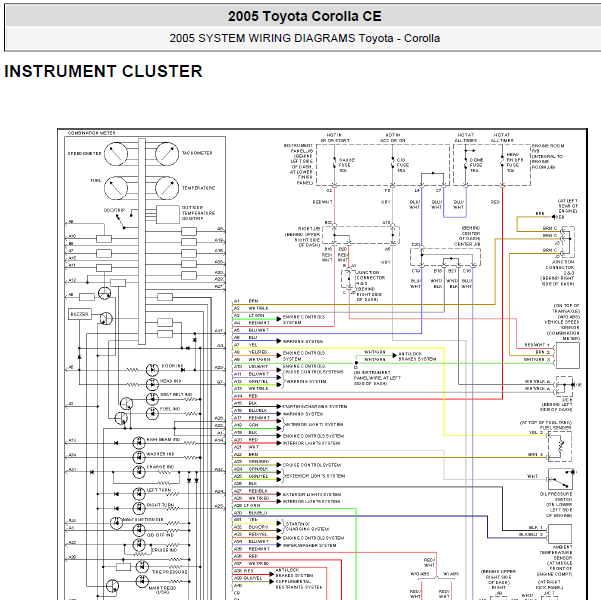Click the speedometer gauge symbol

click(116, 154)
